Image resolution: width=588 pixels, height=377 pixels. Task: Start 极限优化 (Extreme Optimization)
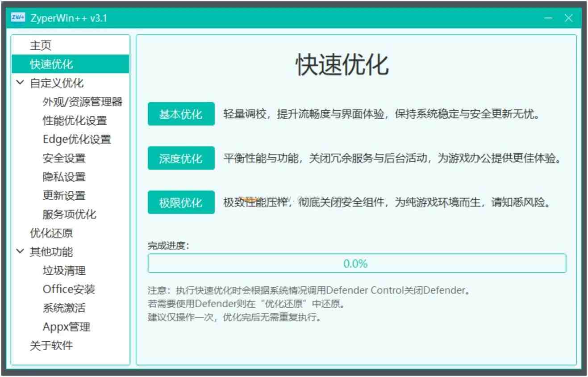pos(181,202)
